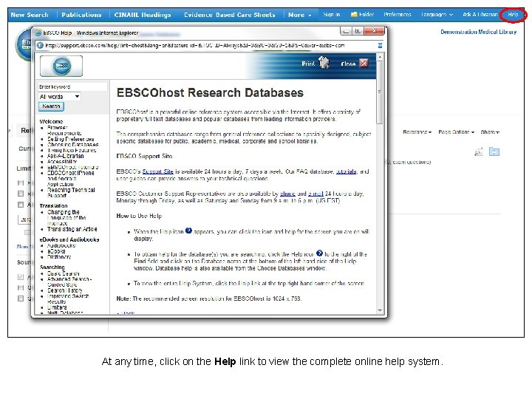Click Publications in top menu
Image resolution: width=532 pixels, height=399 pixels.
tap(81, 15)
